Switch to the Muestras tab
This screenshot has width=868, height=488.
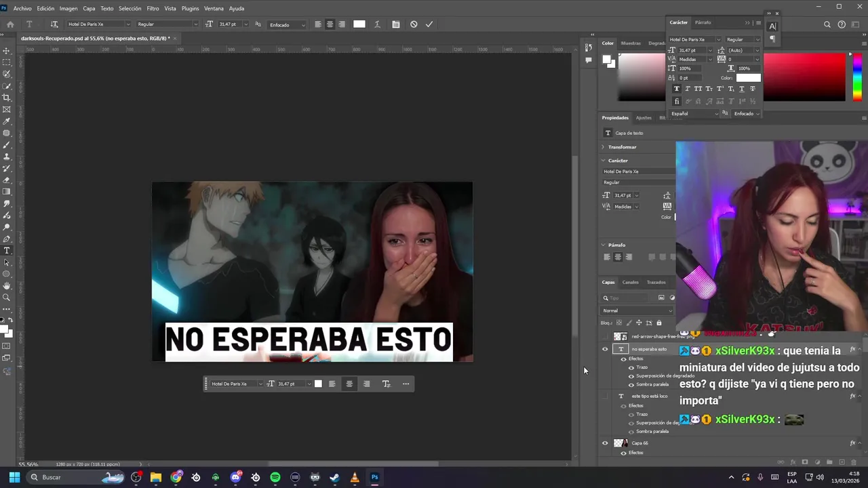click(x=631, y=43)
